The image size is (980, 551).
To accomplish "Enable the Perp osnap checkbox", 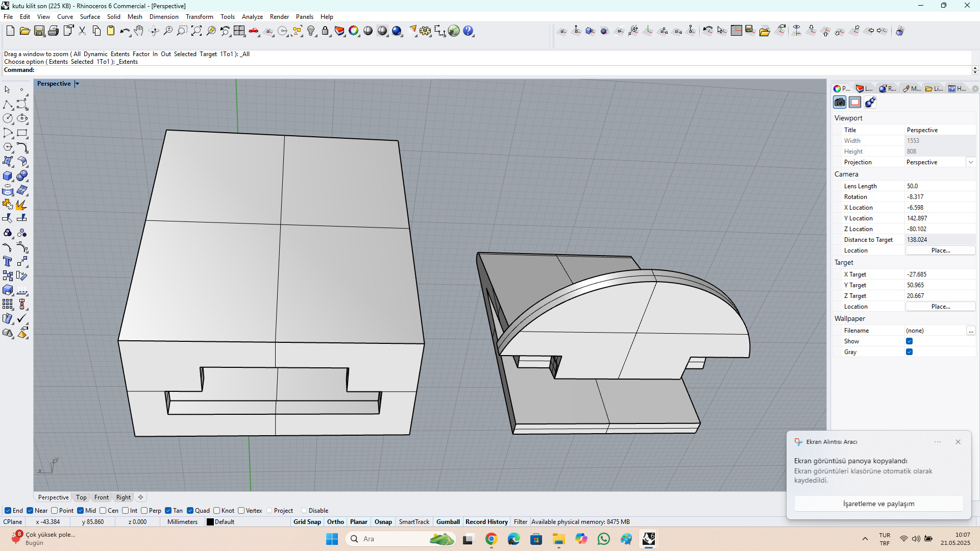I will tap(144, 511).
